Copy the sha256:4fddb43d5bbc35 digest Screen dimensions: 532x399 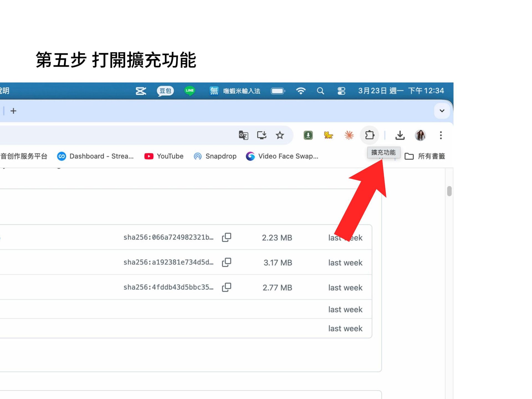(226, 287)
